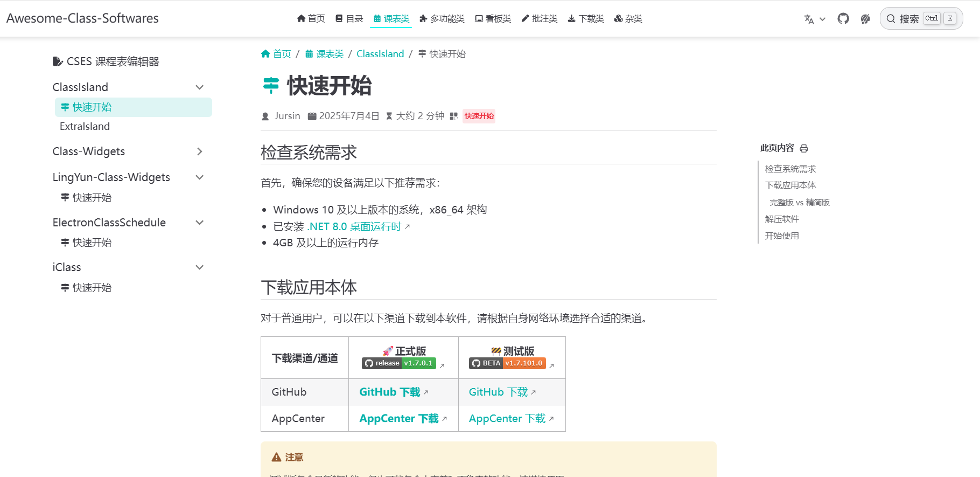Click the 大约 2 分钟 reading time
The image size is (980, 477).
click(420, 116)
